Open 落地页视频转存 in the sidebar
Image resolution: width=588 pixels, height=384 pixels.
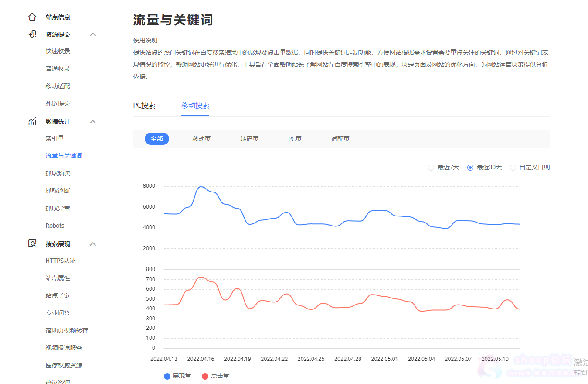click(x=67, y=330)
